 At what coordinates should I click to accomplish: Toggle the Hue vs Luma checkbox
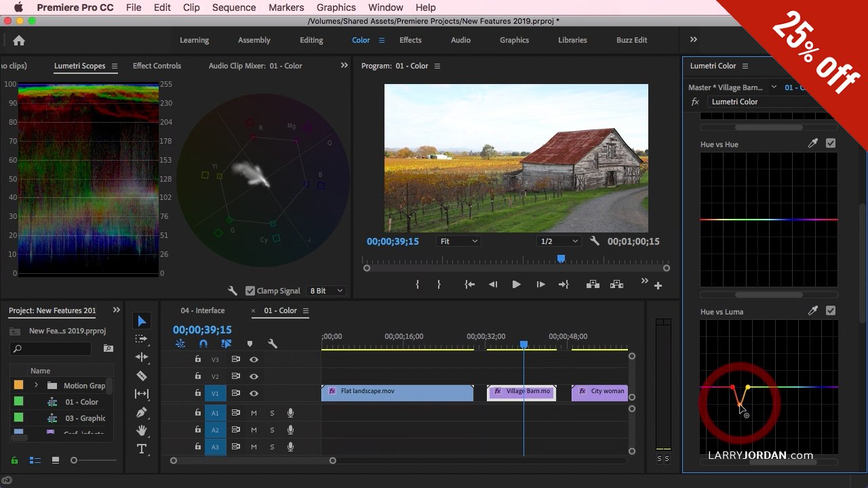click(x=831, y=311)
